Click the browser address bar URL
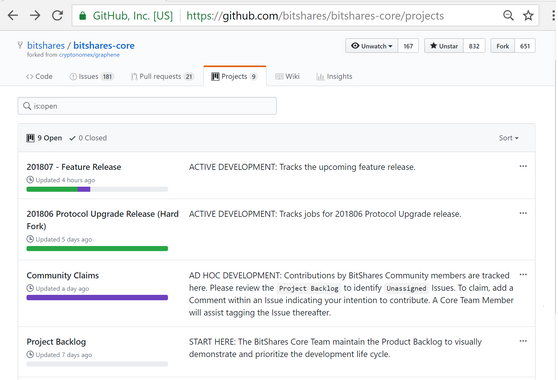The height and width of the screenshot is (380, 558). (315, 16)
